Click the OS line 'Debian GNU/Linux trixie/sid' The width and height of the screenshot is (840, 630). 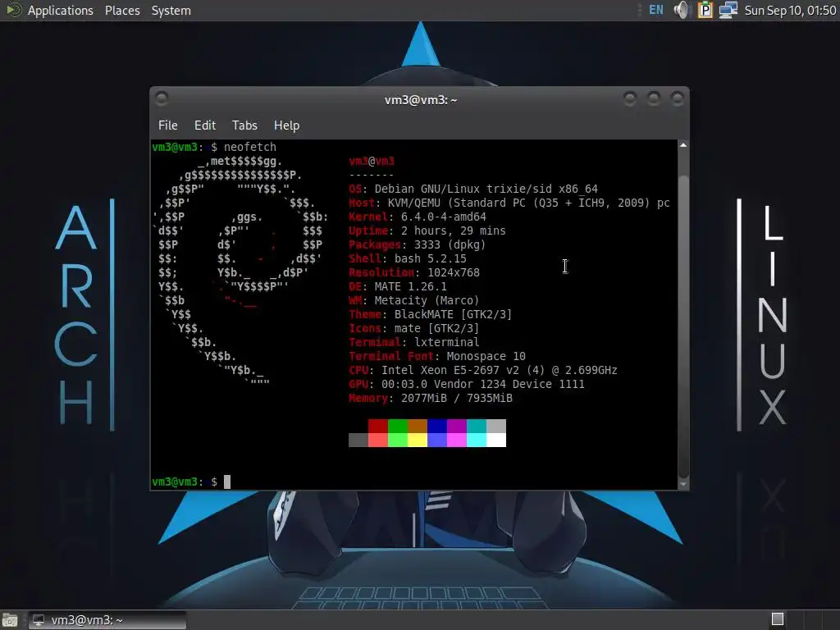(x=463, y=189)
